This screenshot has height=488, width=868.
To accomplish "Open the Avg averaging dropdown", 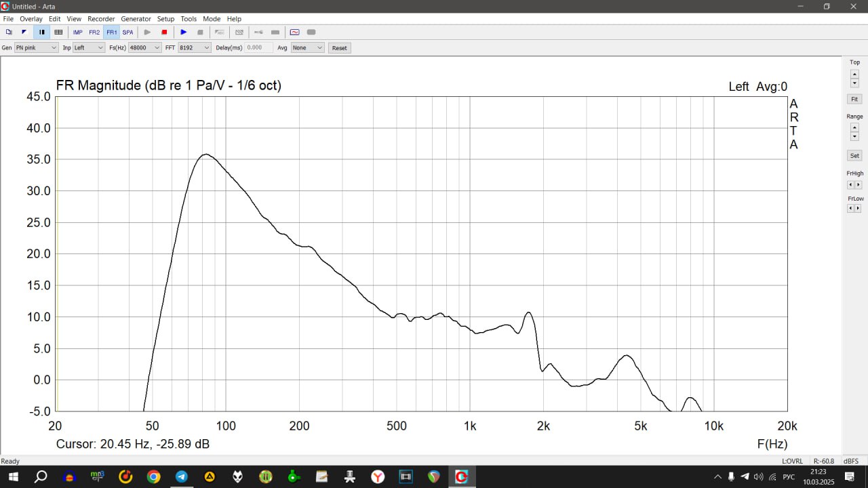I will [308, 48].
